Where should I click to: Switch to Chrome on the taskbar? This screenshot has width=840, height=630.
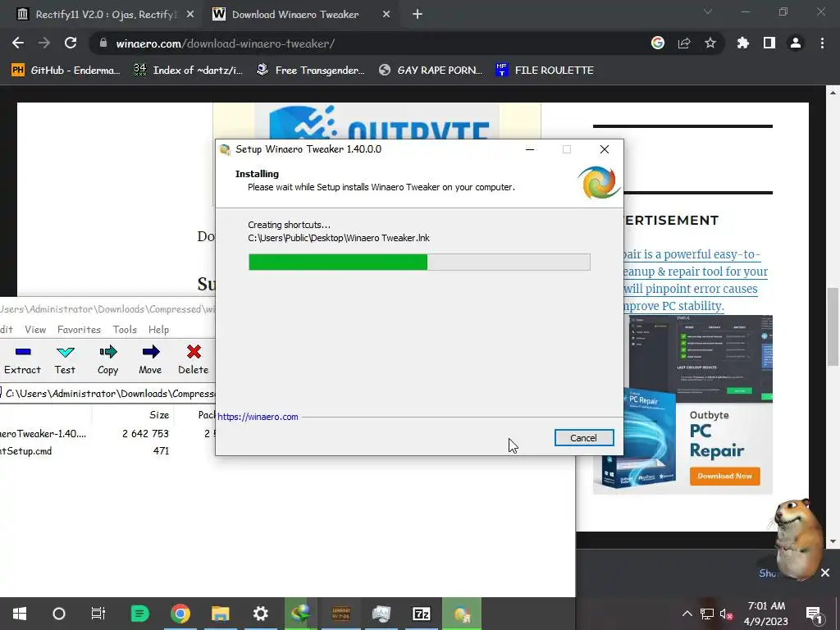(x=180, y=614)
